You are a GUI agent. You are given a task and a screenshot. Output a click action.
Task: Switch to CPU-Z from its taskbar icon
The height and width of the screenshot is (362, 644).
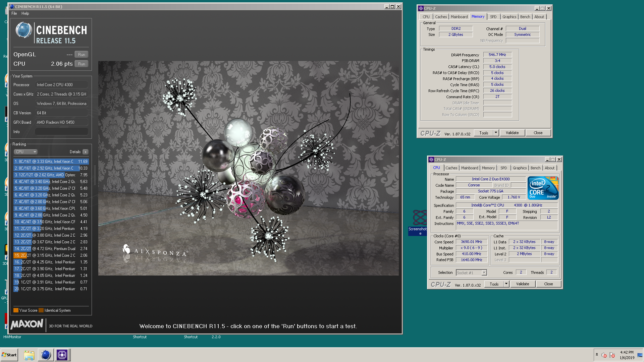62,355
